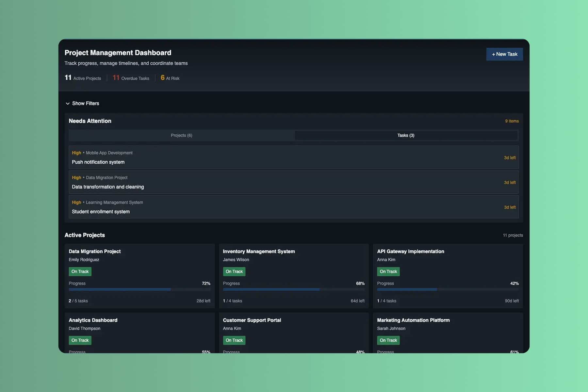Viewport: 588px width, 392px height.
Task: Click Data Migration Project's On Track badge
Action: 80,271
